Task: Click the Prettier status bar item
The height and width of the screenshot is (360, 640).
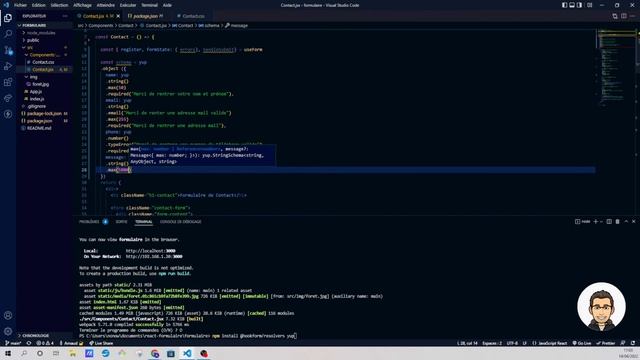Action: (605, 343)
